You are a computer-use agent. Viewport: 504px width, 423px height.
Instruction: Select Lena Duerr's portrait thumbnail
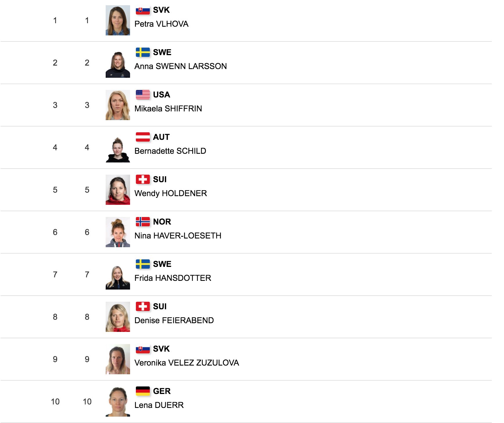tap(118, 402)
